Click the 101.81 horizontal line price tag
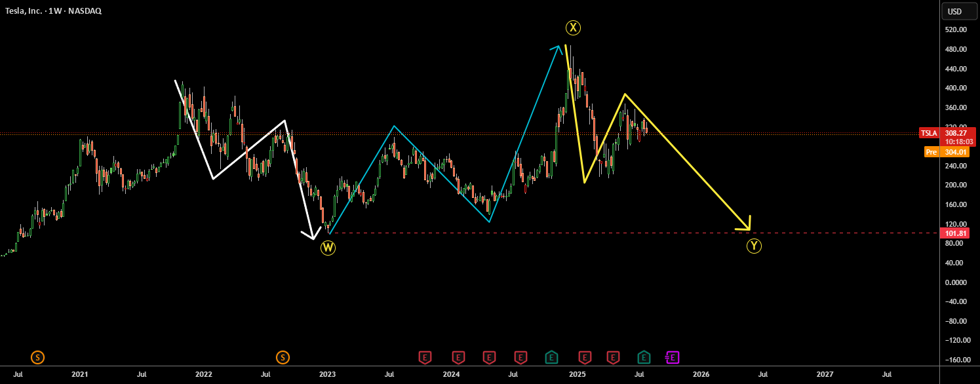Viewport: 980px width, 384px height. coord(954,233)
